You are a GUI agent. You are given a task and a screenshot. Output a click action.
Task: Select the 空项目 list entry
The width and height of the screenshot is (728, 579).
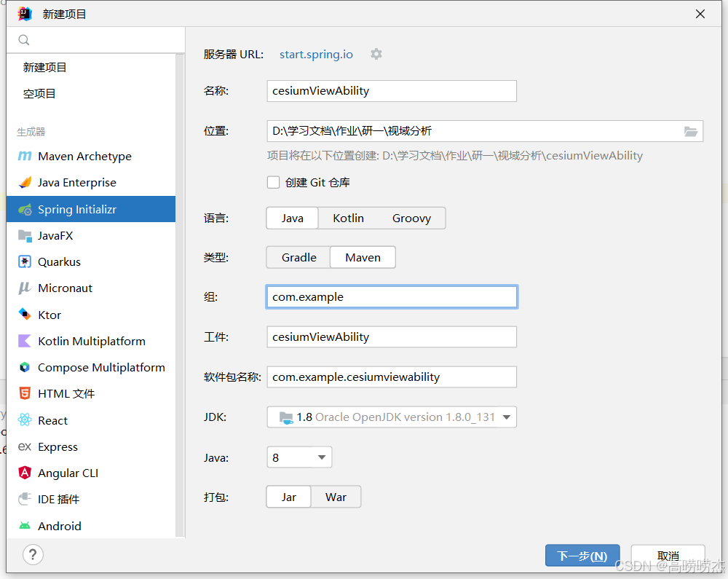39,94
